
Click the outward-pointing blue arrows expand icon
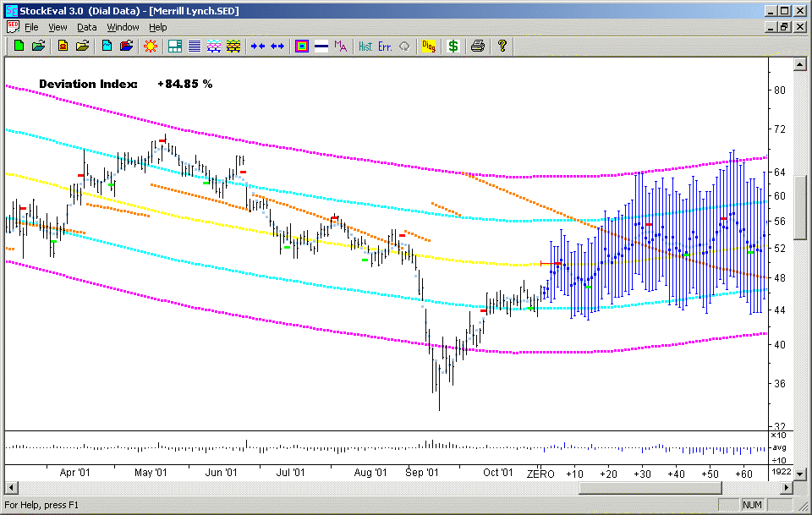[x=277, y=46]
